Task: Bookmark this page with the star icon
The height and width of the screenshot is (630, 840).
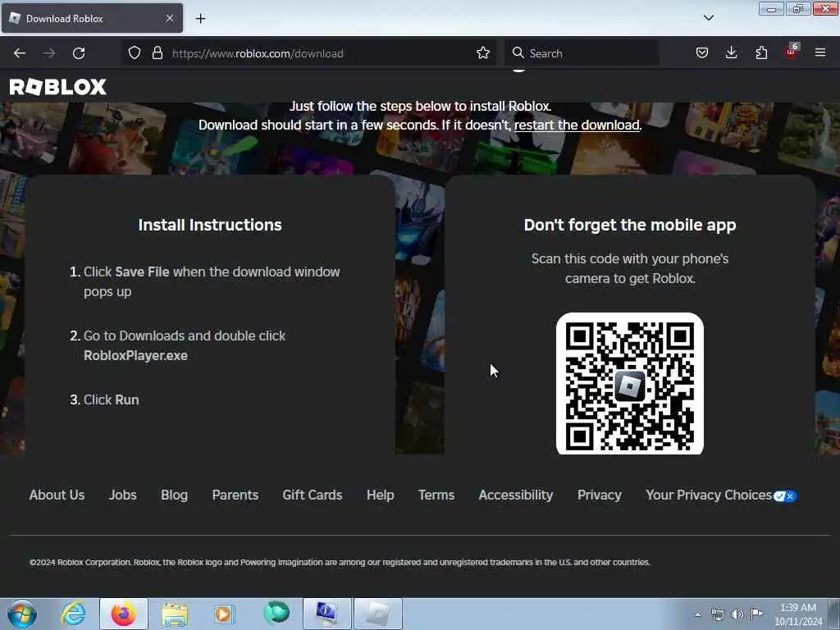Action: (482, 52)
